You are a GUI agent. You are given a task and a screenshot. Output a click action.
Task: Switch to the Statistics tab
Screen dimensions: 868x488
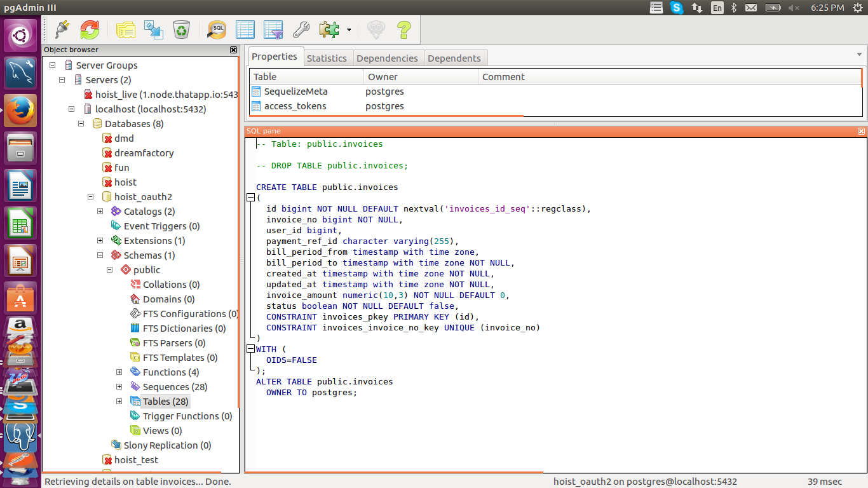pyautogui.click(x=327, y=57)
